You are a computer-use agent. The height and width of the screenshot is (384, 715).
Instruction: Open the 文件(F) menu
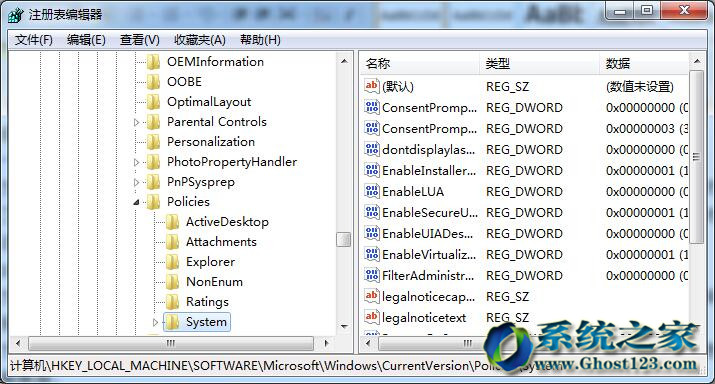[x=33, y=40]
